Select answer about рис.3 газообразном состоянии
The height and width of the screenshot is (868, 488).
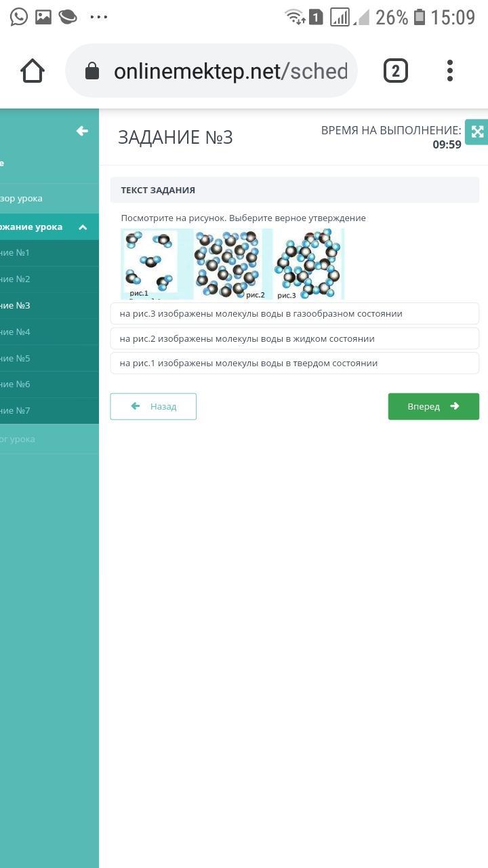295,313
